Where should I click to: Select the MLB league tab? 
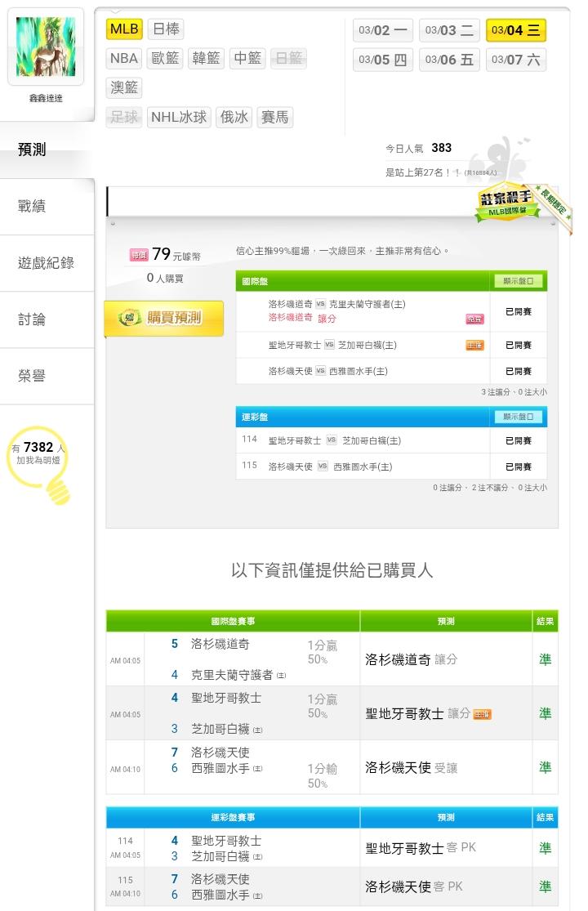coord(124,29)
